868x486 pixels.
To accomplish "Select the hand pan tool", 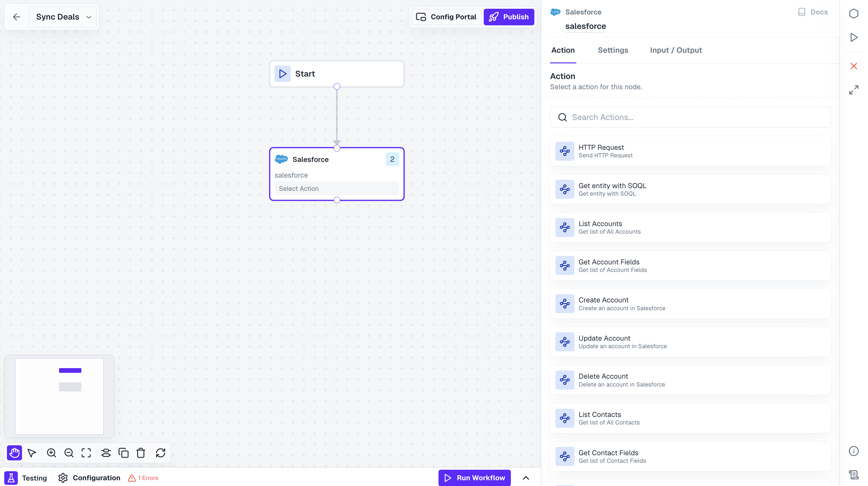I will (x=14, y=453).
